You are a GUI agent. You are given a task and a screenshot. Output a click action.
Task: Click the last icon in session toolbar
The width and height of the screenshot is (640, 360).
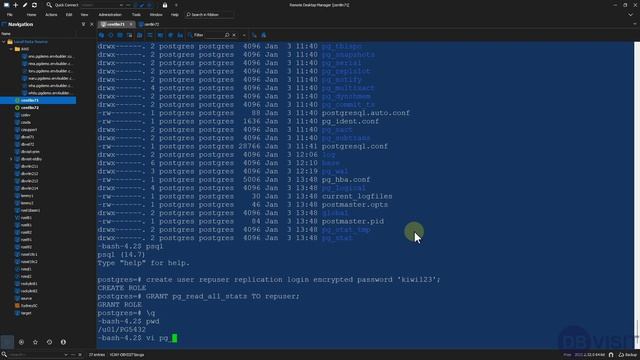264,35
